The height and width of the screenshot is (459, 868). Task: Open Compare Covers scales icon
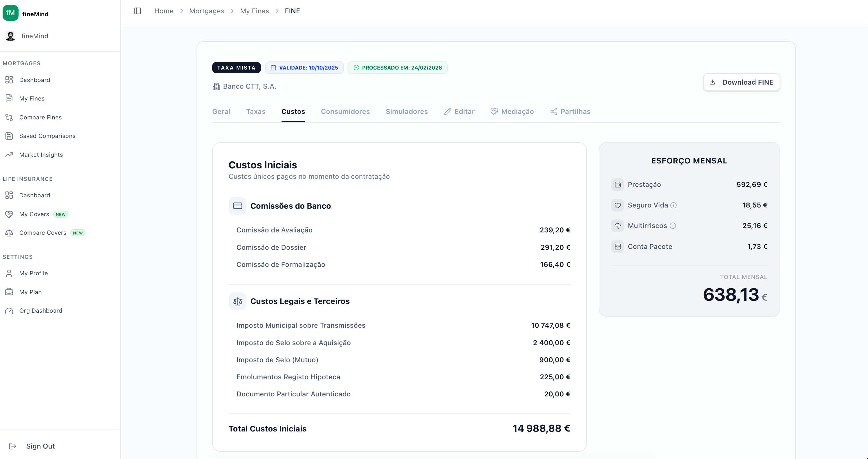coord(9,233)
